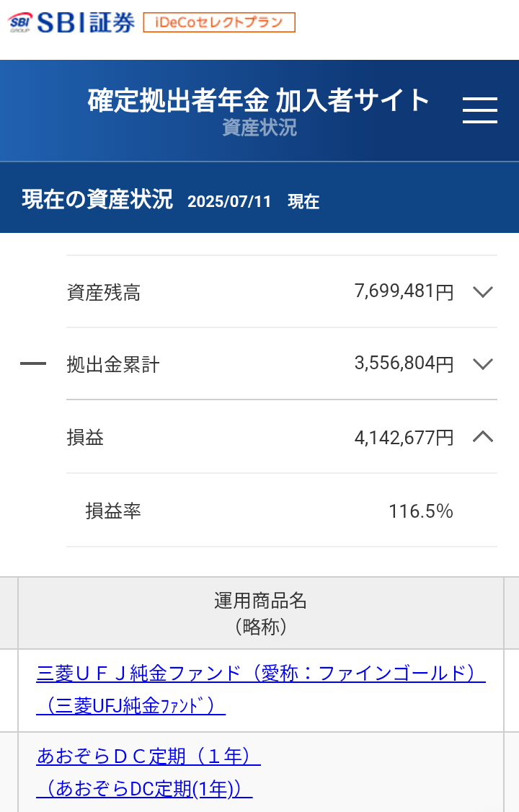Collapse the 損益 chevron

(483, 437)
